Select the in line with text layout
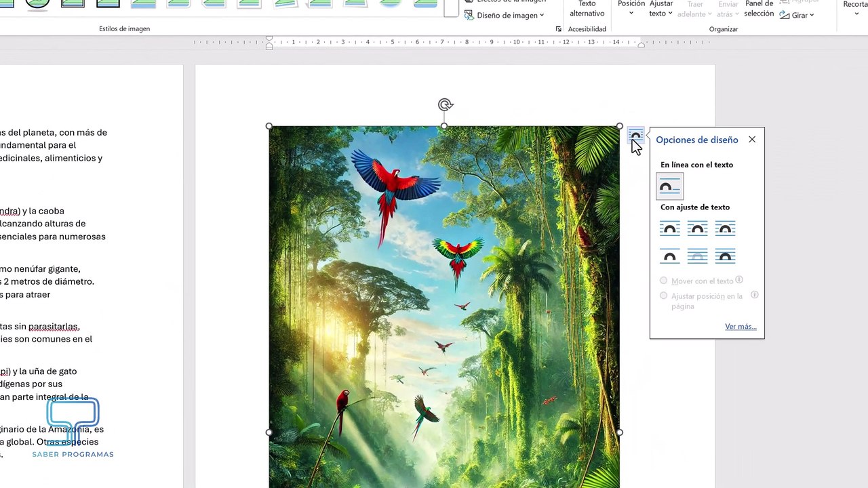This screenshot has height=488, width=868. pyautogui.click(x=669, y=186)
